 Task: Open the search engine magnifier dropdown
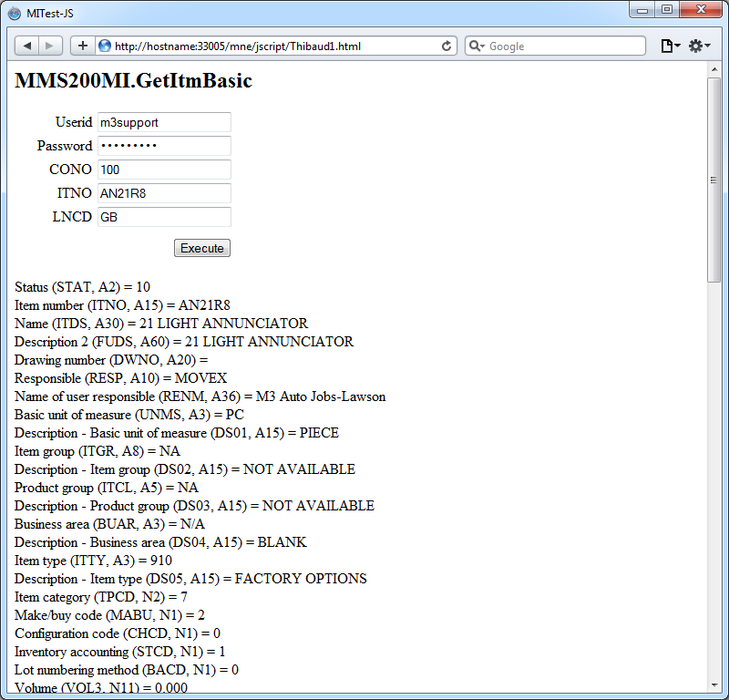(477, 46)
